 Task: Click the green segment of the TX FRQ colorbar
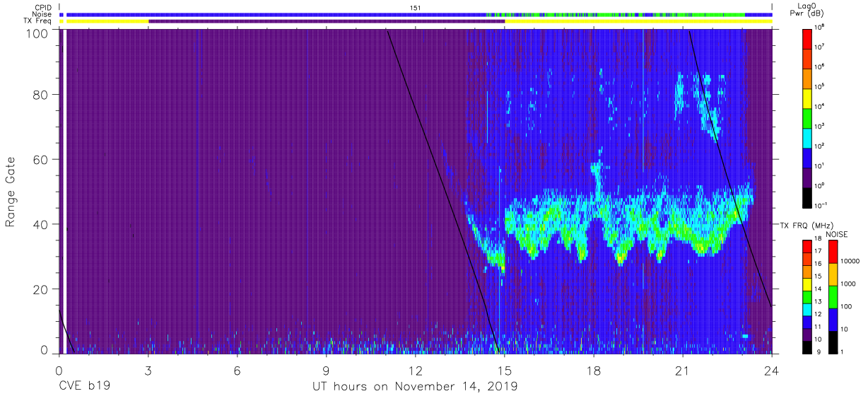point(807,296)
